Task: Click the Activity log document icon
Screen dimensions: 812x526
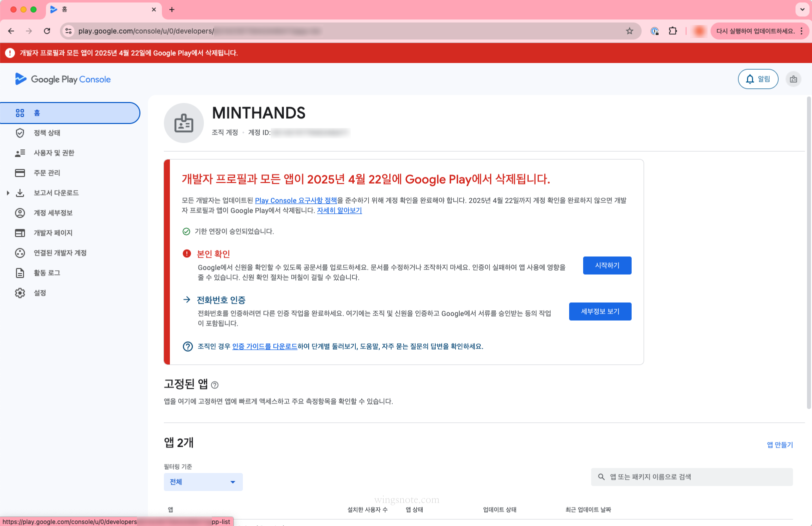Action: [x=20, y=273]
